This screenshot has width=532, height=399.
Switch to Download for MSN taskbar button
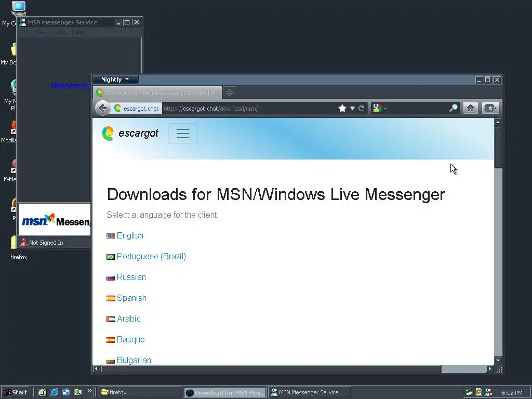pos(225,393)
